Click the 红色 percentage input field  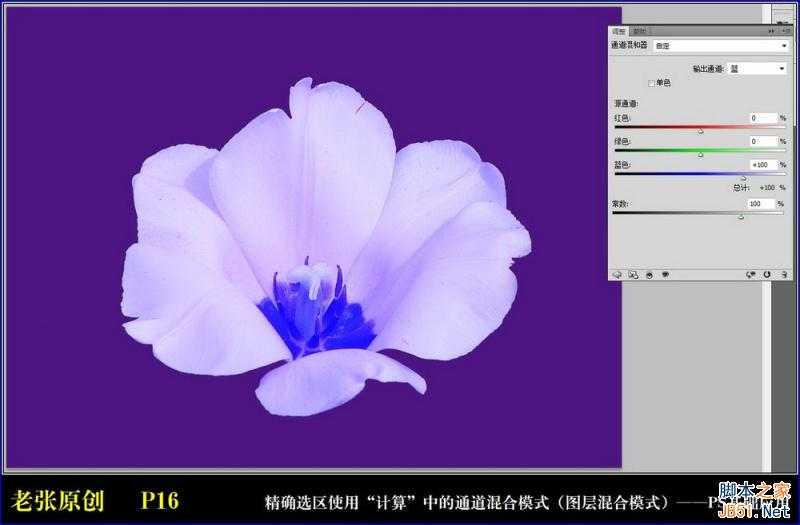pos(762,118)
